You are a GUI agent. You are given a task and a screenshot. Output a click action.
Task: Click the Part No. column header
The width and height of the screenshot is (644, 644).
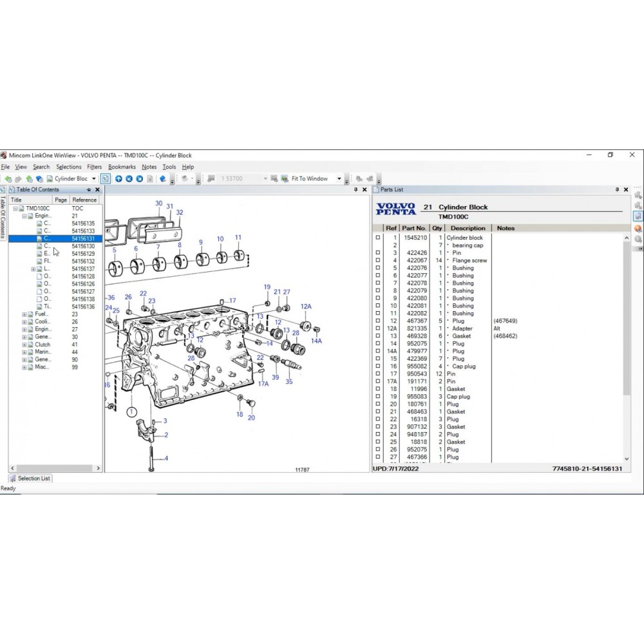tap(413, 228)
